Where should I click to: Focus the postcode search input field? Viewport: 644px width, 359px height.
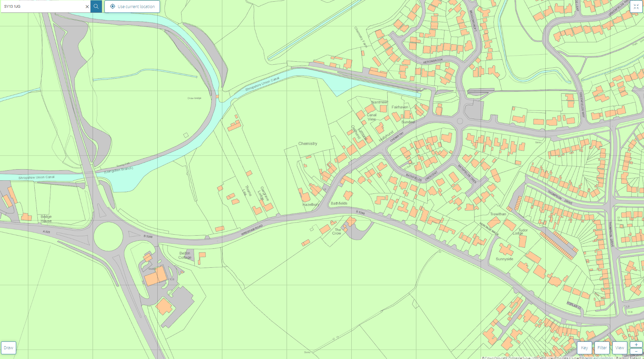point(43,6)
